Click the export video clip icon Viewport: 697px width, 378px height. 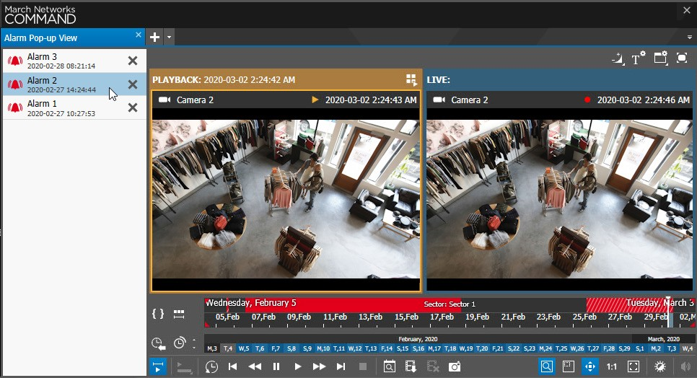pos(411,367)
